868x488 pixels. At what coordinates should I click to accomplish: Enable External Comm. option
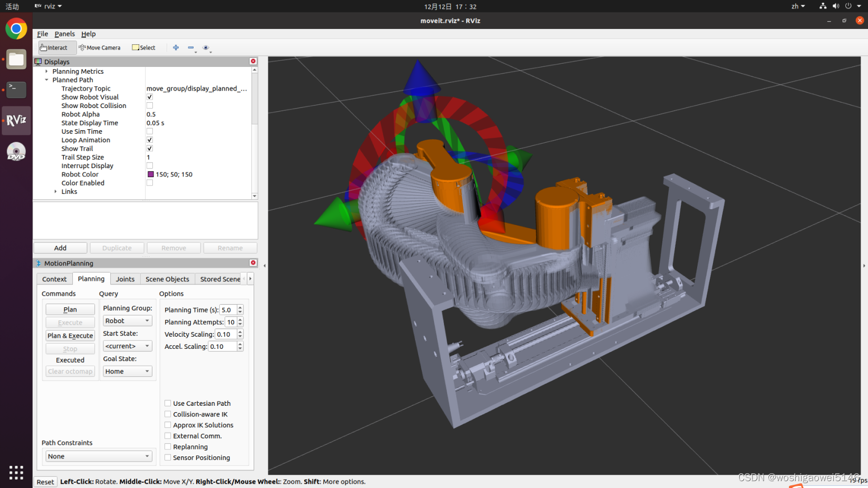[168, 436]
